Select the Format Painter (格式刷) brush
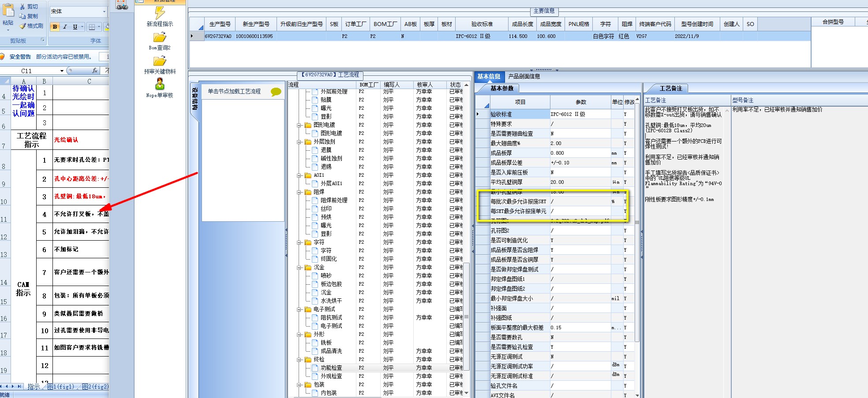Image resolution: width=868 pixels, height=398 pixels. click(x=22, y=26)
